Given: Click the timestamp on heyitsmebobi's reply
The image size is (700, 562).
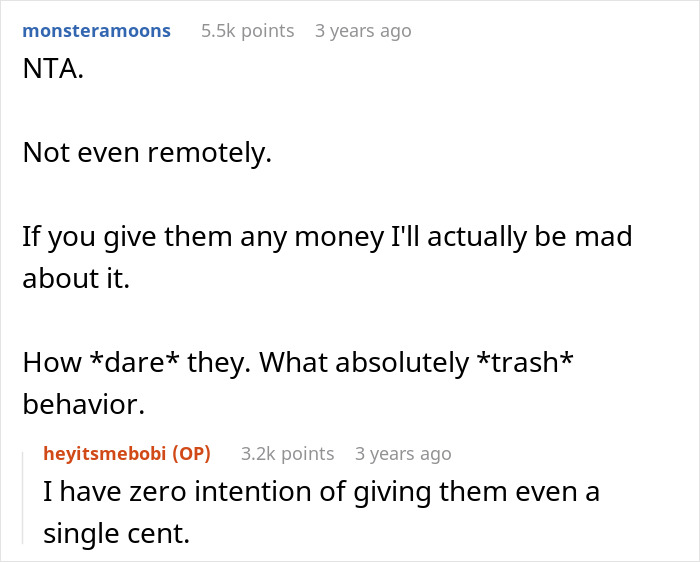Looking at the screenshot, I should pos(403,454).
